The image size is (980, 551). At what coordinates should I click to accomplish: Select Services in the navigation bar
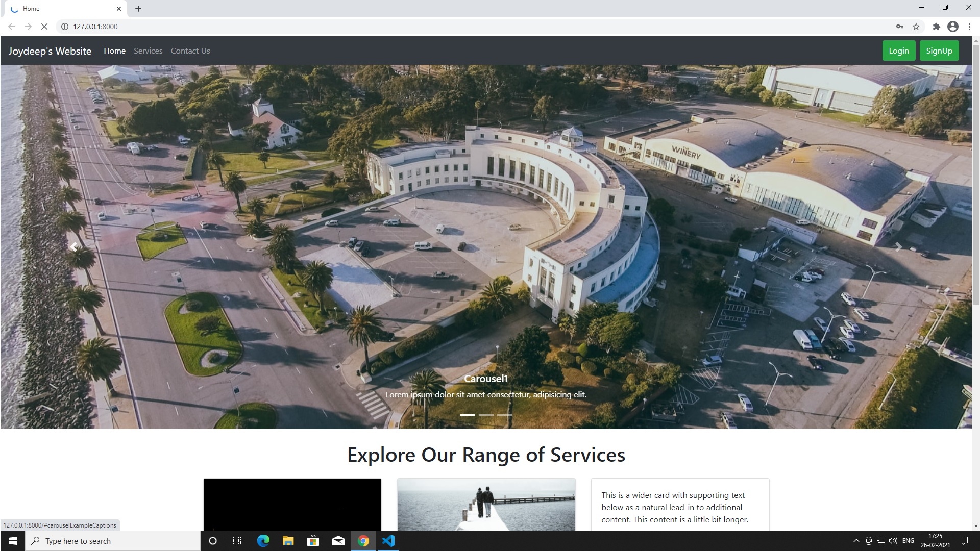coord(148,51)
